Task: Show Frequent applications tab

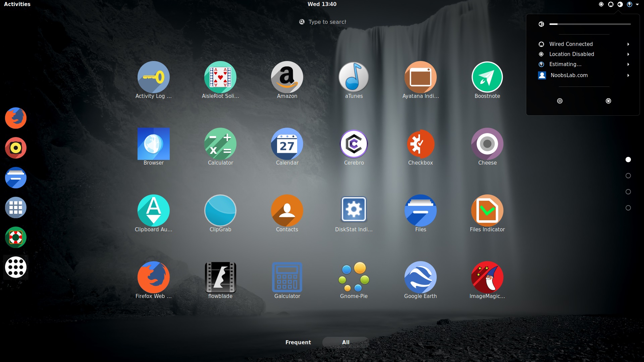Action: pos(298,342)
